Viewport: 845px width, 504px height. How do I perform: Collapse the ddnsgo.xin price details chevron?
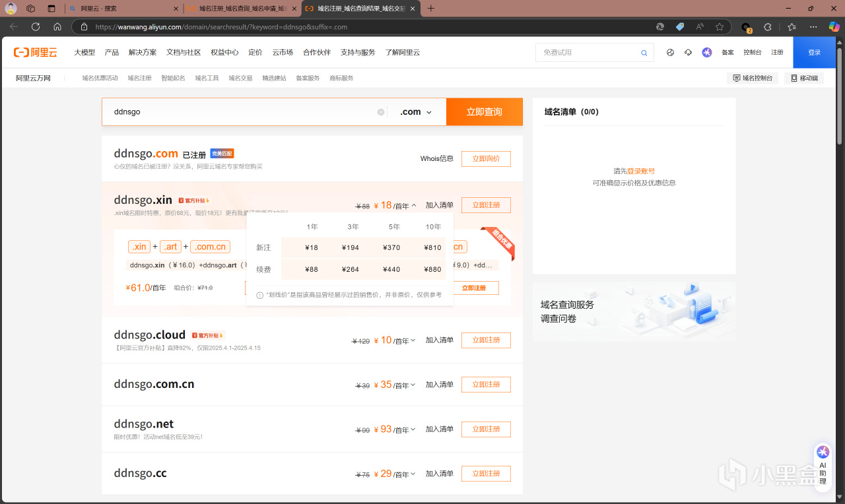(414, 205)
